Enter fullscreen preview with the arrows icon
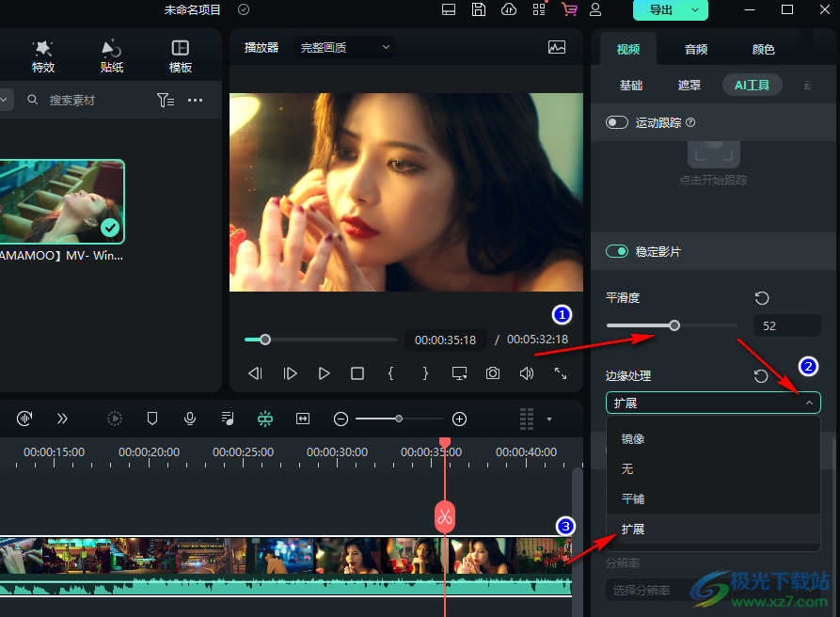This screenshot has width=840, height=617. [561, 373]
